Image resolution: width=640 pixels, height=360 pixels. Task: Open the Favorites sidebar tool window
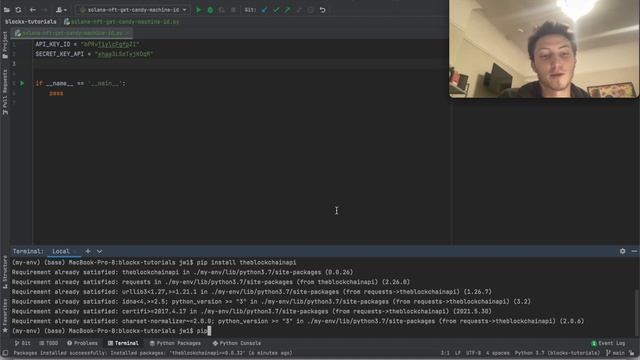click(x=5, y=315)
